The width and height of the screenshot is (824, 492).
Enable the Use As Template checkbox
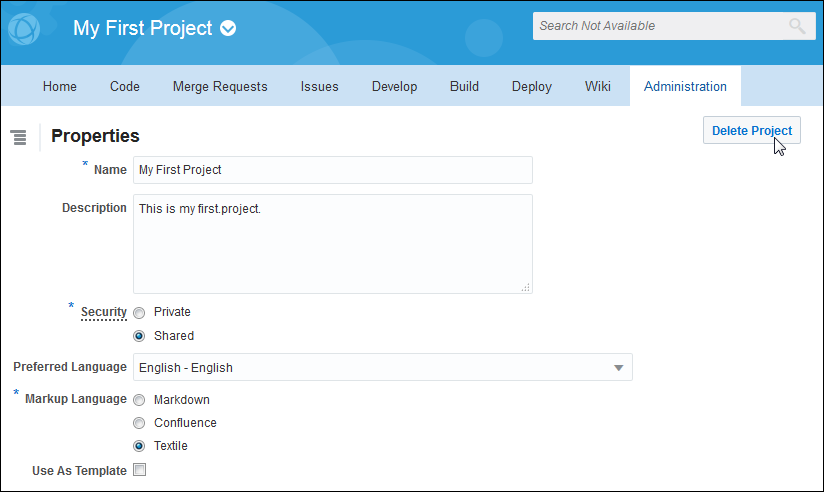pyautogui.click(x=139, y=469)
